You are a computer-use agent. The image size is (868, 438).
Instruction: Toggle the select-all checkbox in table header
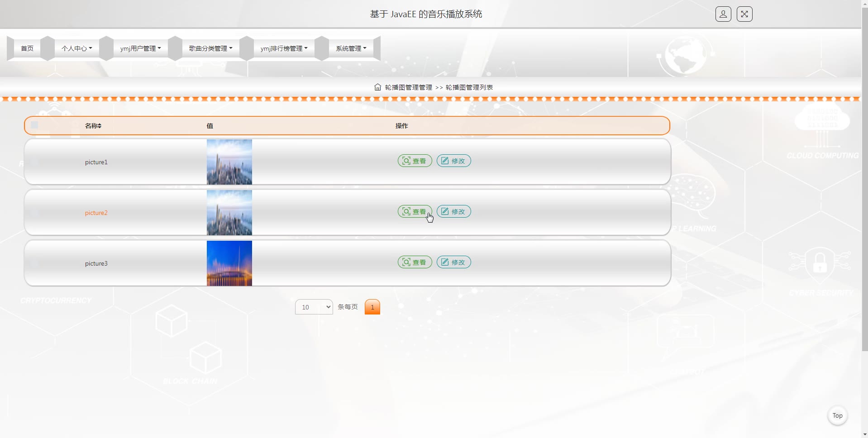tap(34, 125)
